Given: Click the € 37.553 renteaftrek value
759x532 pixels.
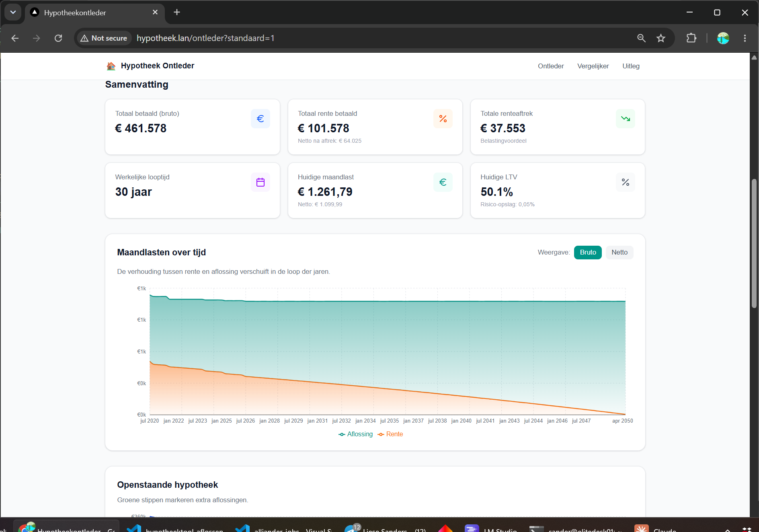Looking at the screenshot, I should (503, 128).
